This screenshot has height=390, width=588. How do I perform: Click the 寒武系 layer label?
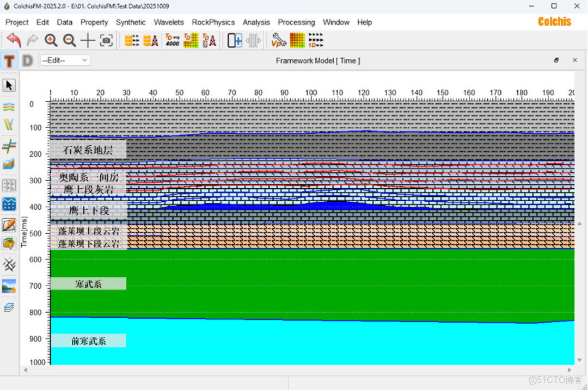88,284
